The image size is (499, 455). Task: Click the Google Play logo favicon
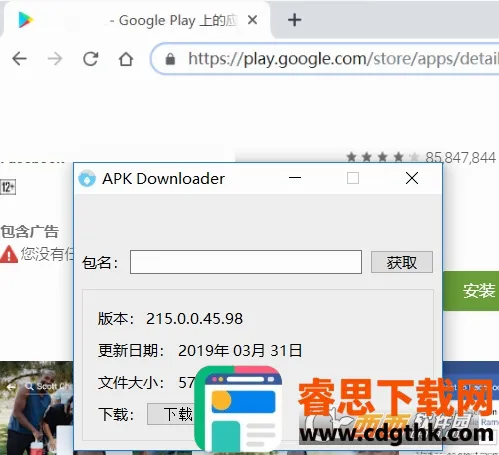(x=26, y=20)
